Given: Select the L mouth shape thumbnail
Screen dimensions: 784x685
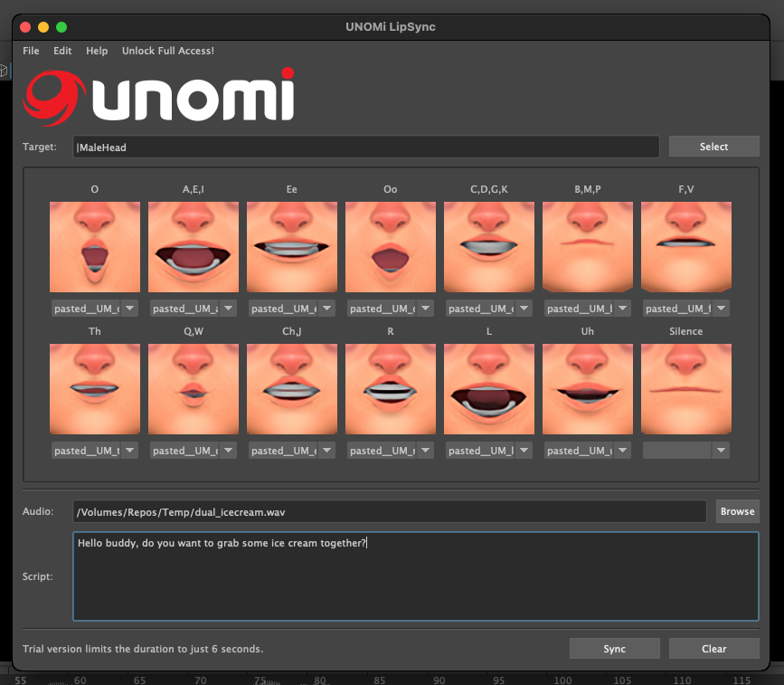Looking at the screenshot, I should pos(488,389).
